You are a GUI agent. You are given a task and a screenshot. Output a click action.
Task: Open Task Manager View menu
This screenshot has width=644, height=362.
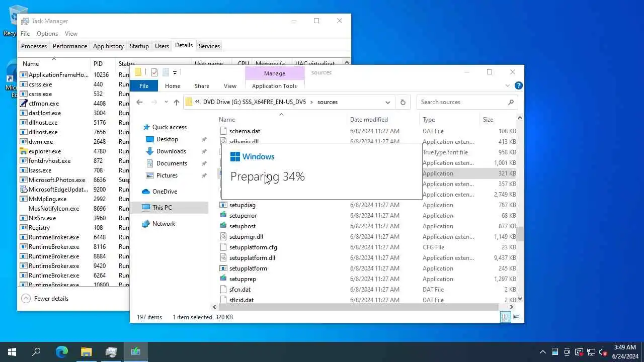pos(71,34)
